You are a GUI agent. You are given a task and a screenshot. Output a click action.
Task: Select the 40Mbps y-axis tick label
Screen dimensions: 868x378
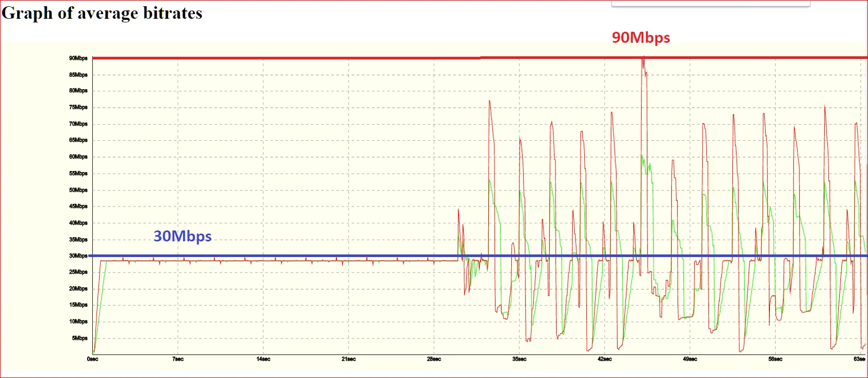click(78, 223)
